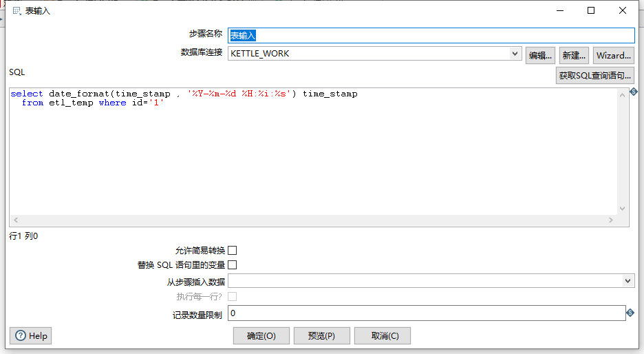Expand the 从步骤插入数据 dropdown
The image size is (644, 354).
click(627, 281)
